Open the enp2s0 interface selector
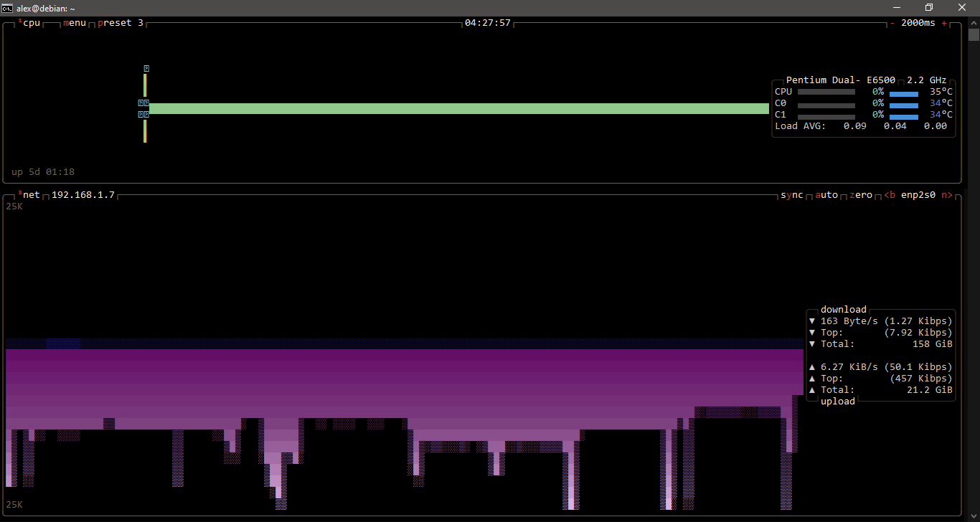The width and height of the screenshot is (980, 522). click(919, 194)
